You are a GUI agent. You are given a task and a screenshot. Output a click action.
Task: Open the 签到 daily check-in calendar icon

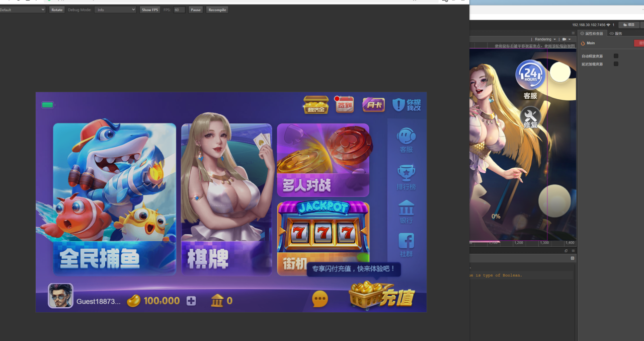click(345, 104)
